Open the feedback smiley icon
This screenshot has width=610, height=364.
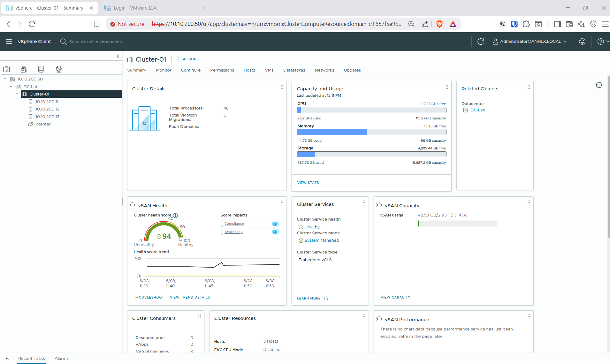point(582,42)
